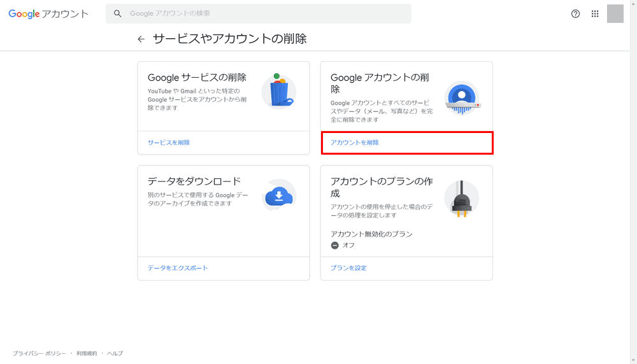This screenshot has height=364, width=637.
Task: Click the Google アカウントの削除 heading
Action: [x=380, y=83]
